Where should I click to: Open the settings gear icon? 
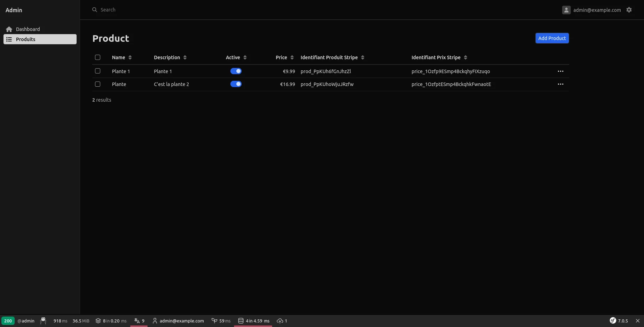coord(629,10)
